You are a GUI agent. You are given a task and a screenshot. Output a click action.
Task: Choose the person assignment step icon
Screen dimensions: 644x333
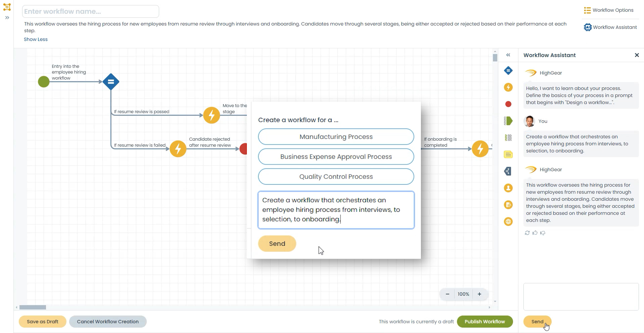tap(508, 188)
